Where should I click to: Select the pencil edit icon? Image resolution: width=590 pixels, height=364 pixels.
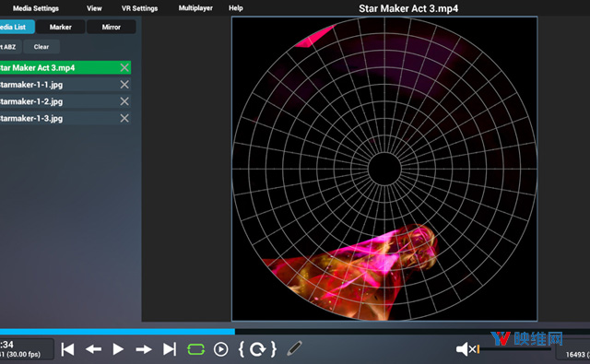pyautogui.click(x=294, y=348)
